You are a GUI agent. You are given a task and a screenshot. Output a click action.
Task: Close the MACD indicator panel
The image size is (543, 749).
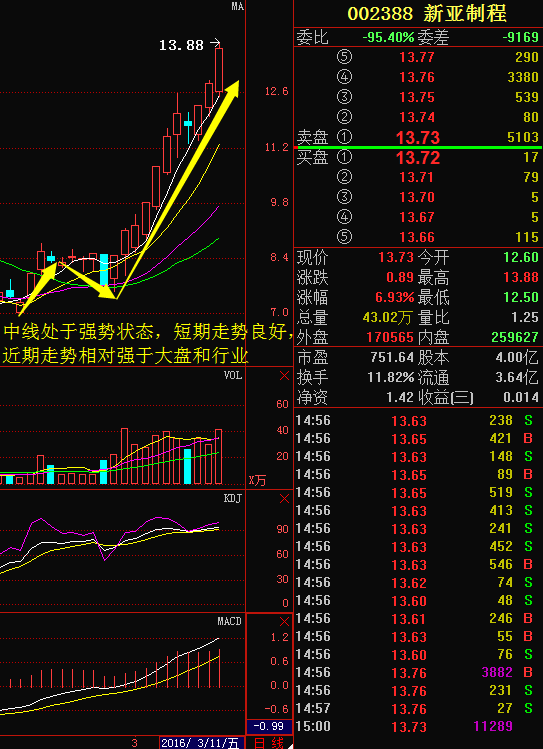284,621
